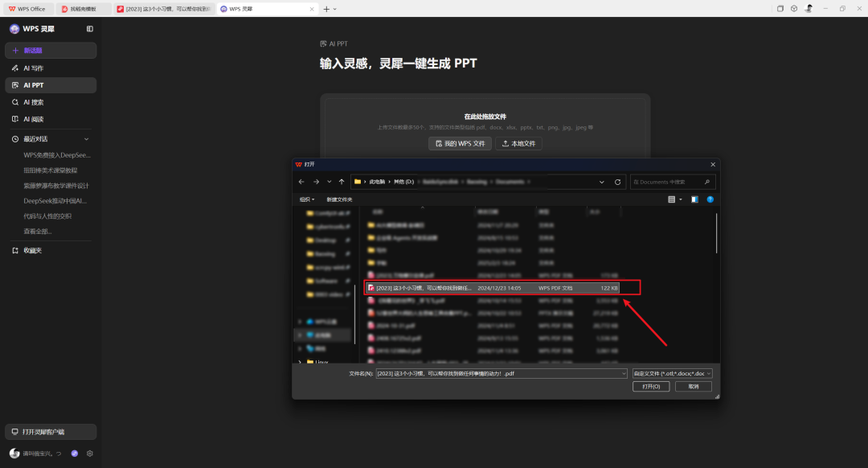Screen dimensions: 868x468
Task: Open the 组织 menu in dialog
Action: [x=307, y=199]
